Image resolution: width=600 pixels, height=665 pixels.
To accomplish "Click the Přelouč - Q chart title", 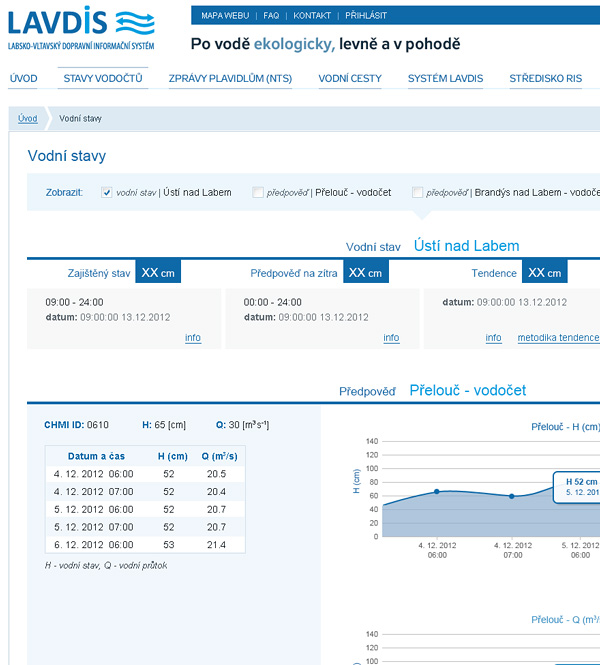I will (x=565, y=620).
